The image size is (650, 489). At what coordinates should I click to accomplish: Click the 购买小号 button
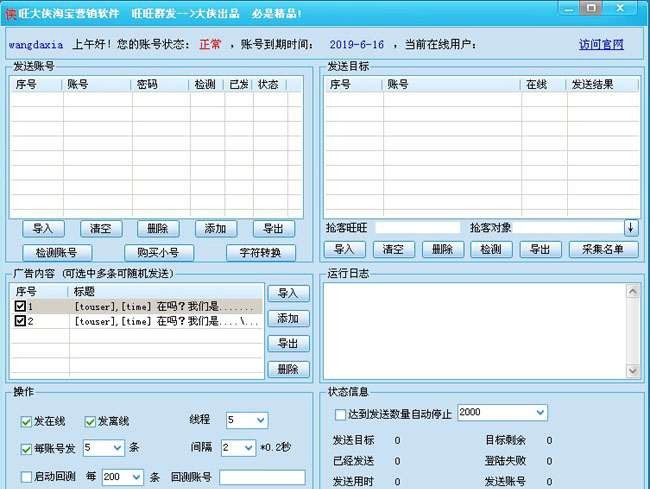(159, 253)
